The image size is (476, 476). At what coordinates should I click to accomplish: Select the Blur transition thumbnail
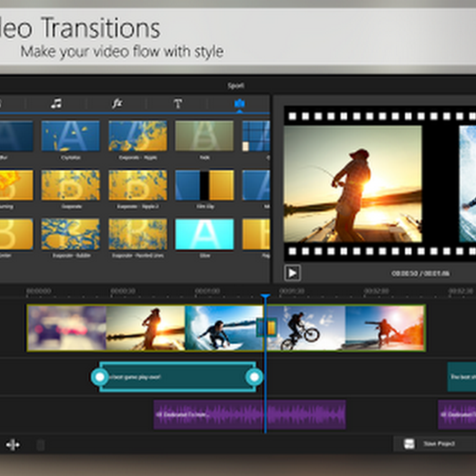pyautogui.click(x=16, y=136)
